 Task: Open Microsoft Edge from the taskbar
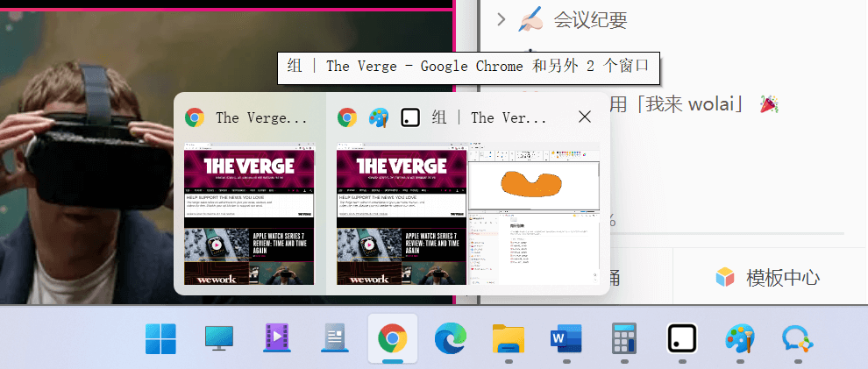click(450, 338)
